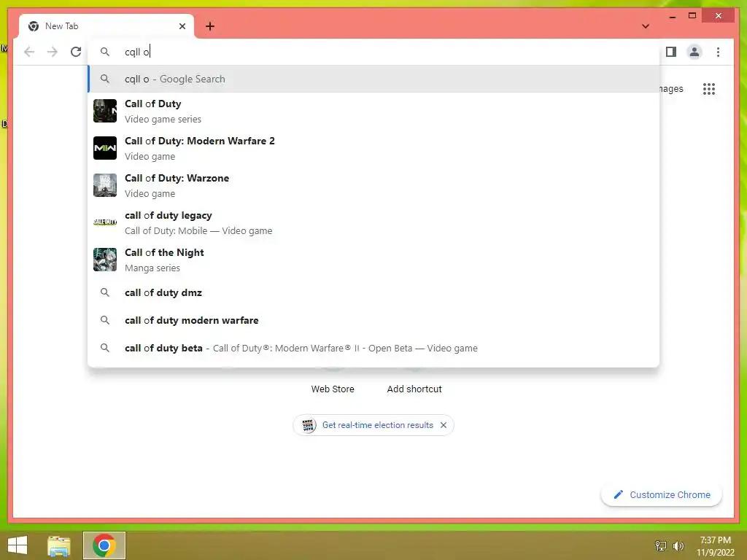The image size is (747, 560).
Task: Click the magnifier beside 'call of duty dmz'
Action: 105,292
